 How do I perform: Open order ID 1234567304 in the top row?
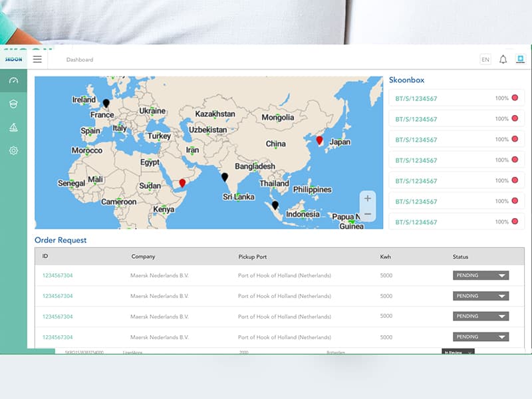pos(57,275)
